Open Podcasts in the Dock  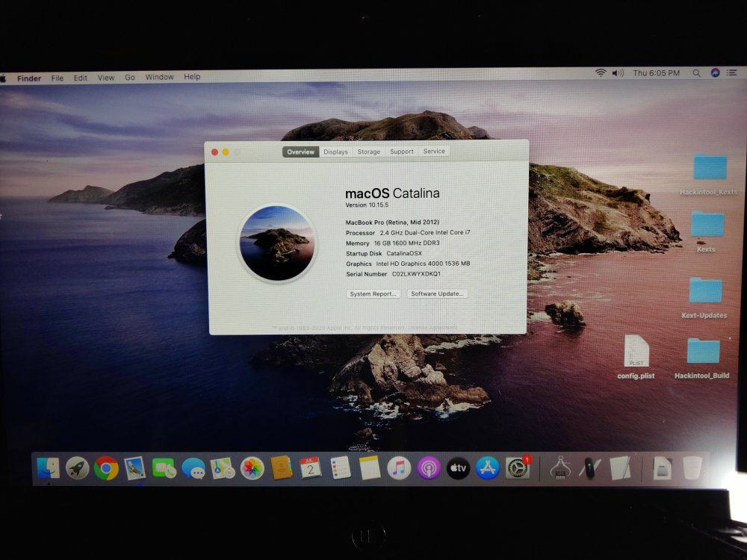(x=429, y=468)
